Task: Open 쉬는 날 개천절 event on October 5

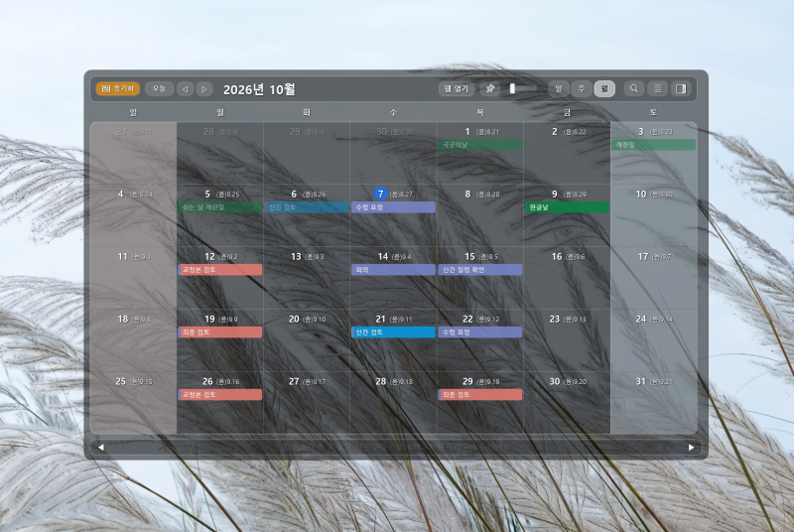Action: [219, 207]
